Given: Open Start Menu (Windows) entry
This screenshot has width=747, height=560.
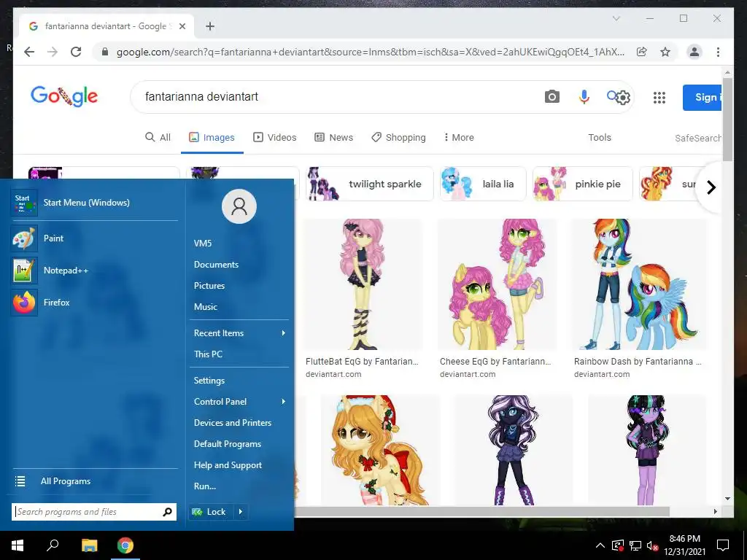Looking at the screenshot, I should (94, 203).
